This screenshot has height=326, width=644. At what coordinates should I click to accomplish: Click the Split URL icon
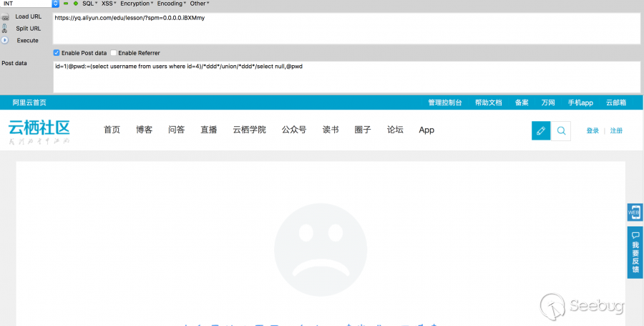pos(4,29)
